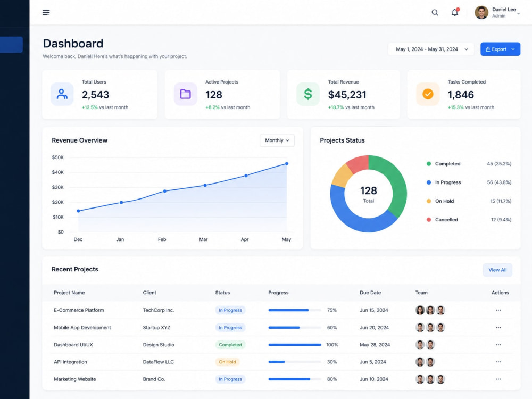This screenshot has width=532, height=399.
Task: Click the Team column header
Action: pyautogui.click(x=421, y=293)
